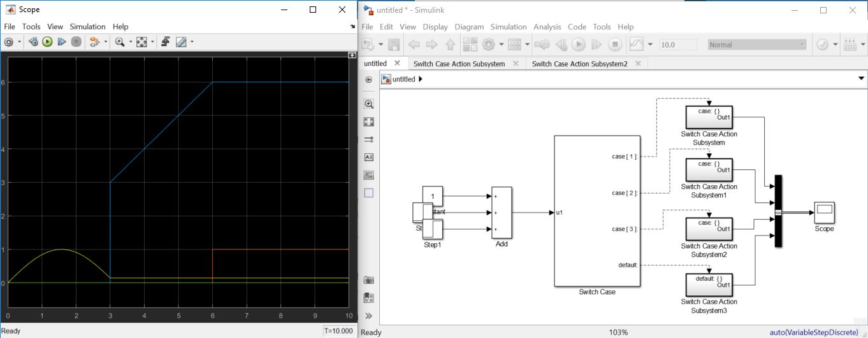Open Library Browser in Simulink toolbar
Viewport: 868px width, 338px height.
(x=470, y=45)
